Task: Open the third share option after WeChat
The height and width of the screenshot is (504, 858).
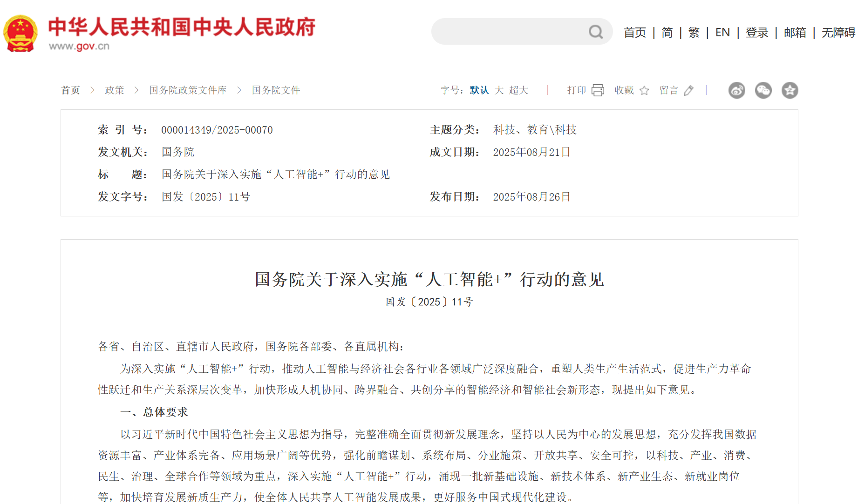Action: coord(790,90)
